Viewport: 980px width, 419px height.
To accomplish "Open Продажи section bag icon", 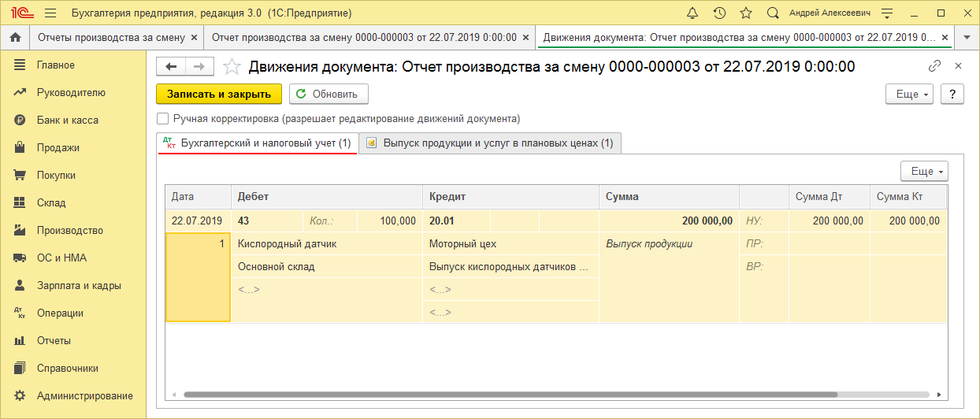I will (x=20, y=147).
